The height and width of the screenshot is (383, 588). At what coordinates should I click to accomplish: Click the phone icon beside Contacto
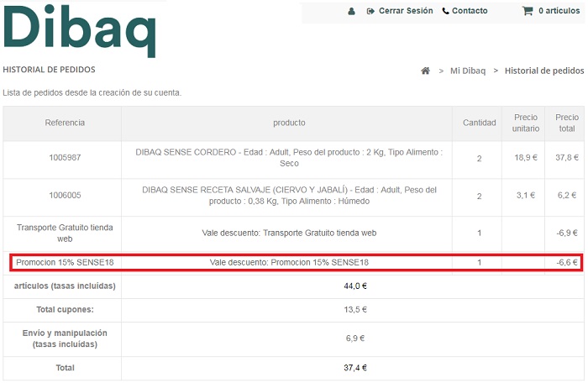pos(445,12)
